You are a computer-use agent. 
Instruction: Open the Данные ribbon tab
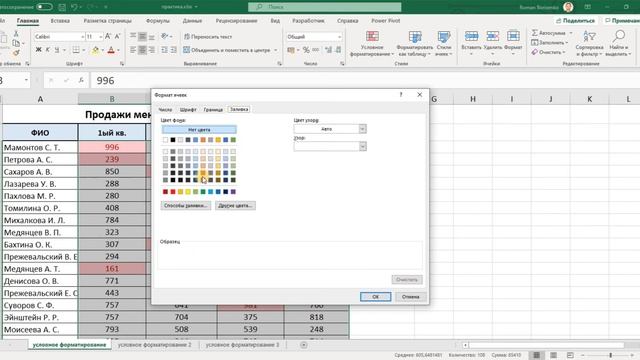click(x=192, y=20)
